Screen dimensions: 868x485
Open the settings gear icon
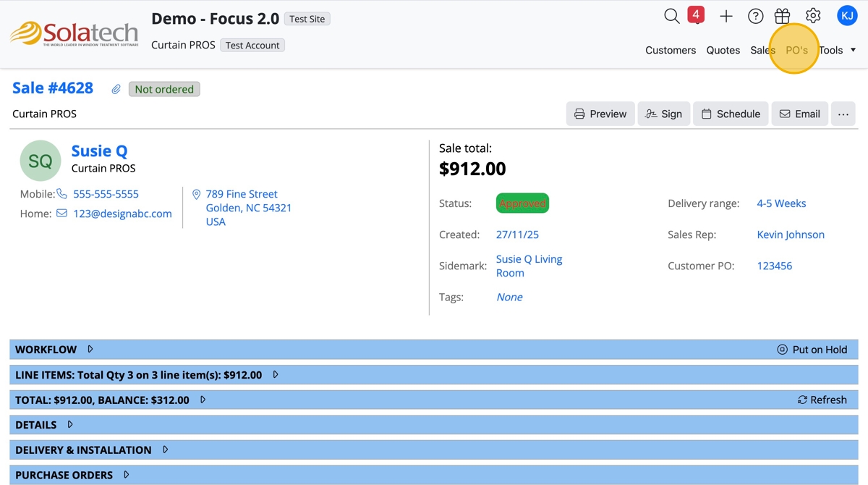coord(813,16)
